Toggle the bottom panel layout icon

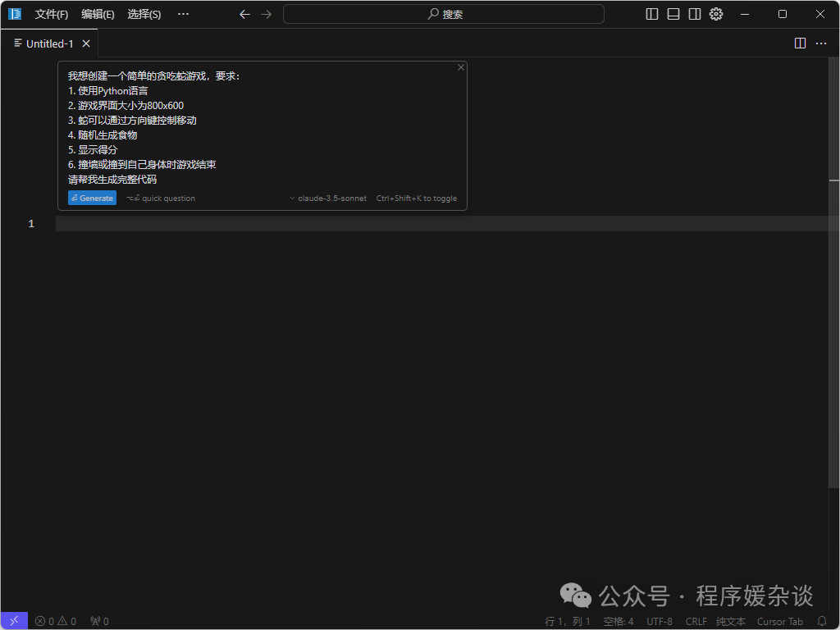click(x=673, y=14)
